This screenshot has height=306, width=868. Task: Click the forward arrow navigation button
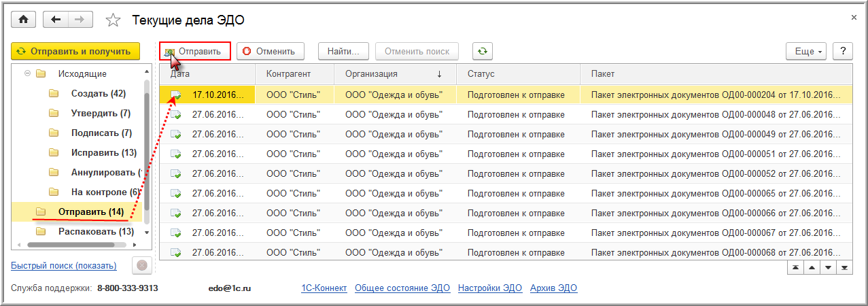tap(80, 20)
